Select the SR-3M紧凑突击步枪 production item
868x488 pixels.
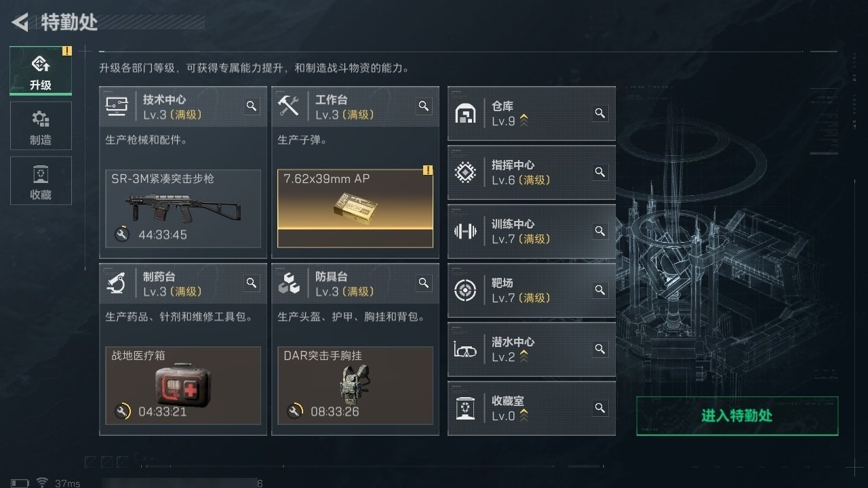tap(183, 208)
